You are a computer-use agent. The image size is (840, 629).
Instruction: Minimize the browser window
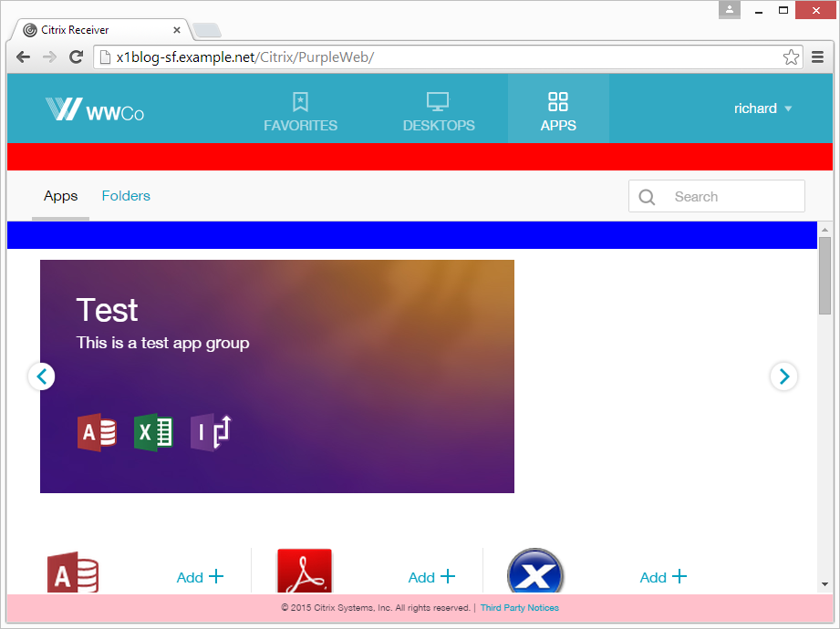(x=759, y=11)
